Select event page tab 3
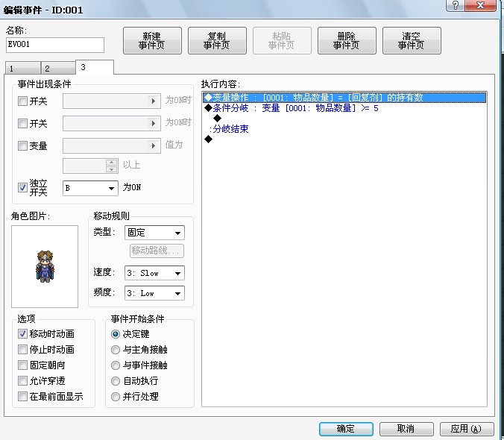 pyautogui.click(x=95, y=67)
